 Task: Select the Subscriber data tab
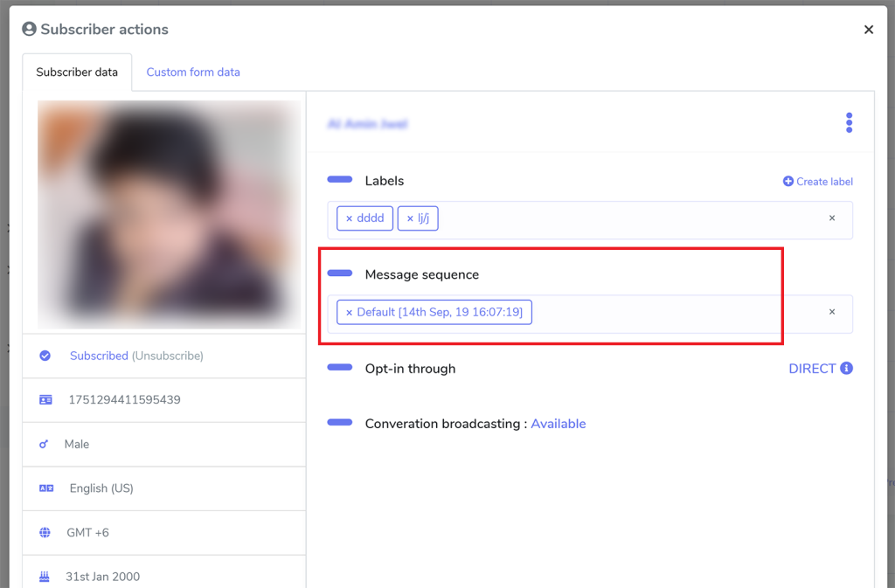[77, 72]
